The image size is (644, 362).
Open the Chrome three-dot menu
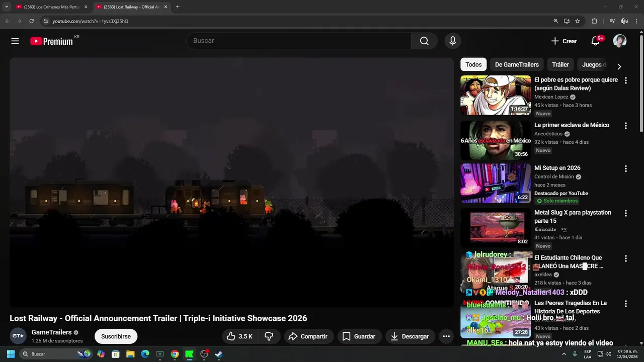[x=636, y=21]
